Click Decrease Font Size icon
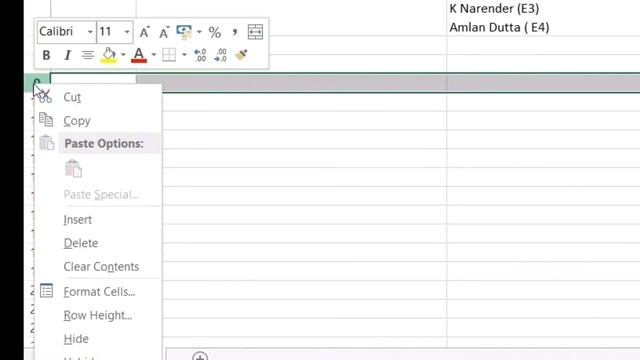 pos(164,32)
